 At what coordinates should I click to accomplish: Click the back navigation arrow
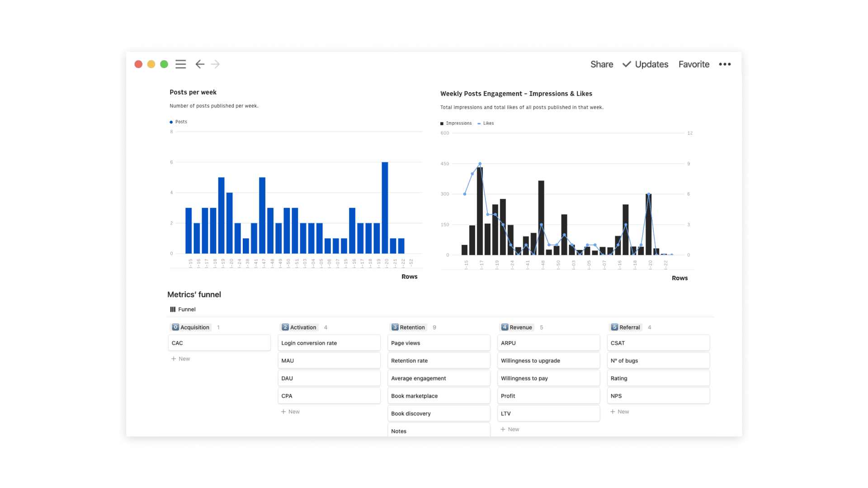[200, 64]
